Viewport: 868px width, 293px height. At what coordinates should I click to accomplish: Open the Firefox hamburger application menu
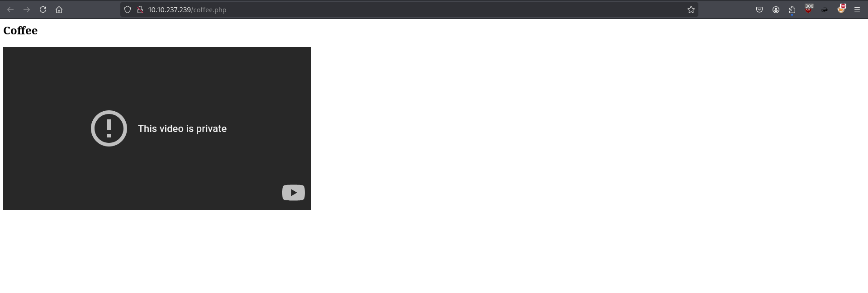pos(857,9)
